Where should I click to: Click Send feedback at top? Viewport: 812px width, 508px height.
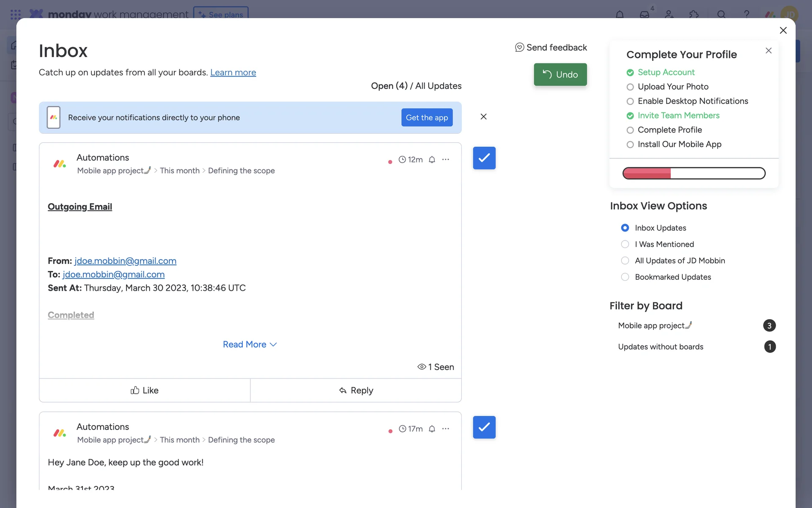(551, 47)
